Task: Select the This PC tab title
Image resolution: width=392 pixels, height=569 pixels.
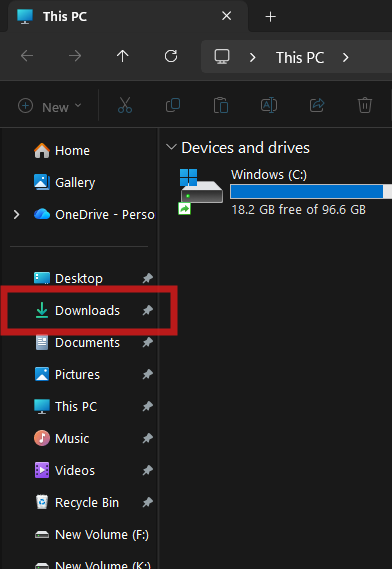Action: (x=65, y=16)
